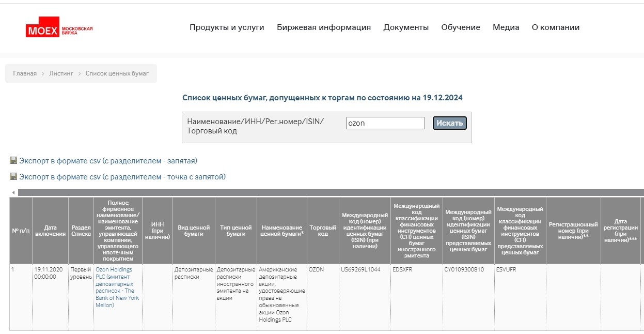644x334 pixels.
Task: Click the Торговый код column header
Action: (323, 231)
